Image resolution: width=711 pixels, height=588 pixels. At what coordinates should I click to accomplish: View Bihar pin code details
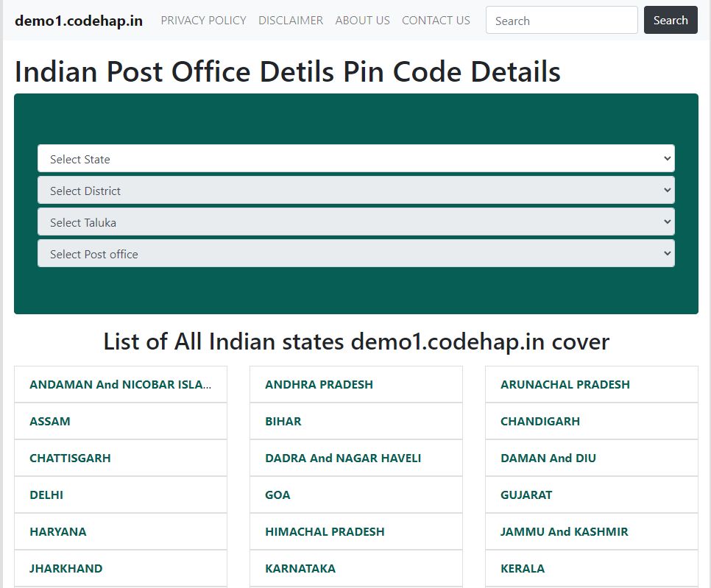(x=283, y=421)
